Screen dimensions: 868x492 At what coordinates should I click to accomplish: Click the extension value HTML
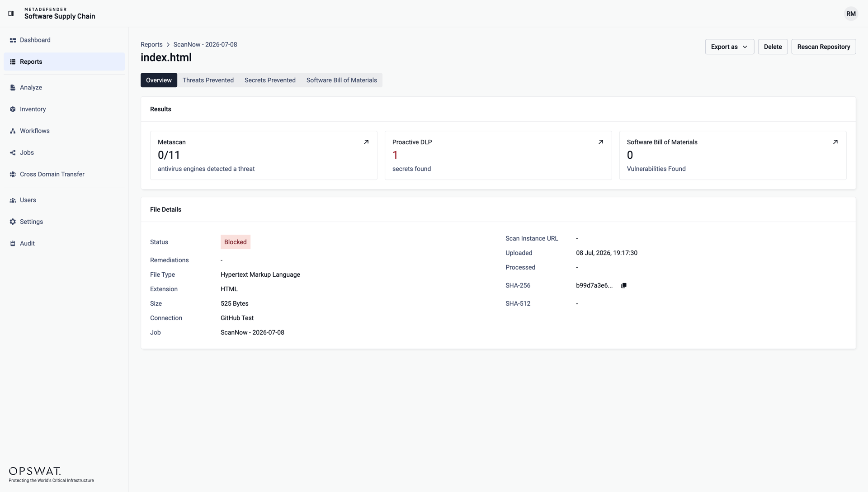pos(229,289)
